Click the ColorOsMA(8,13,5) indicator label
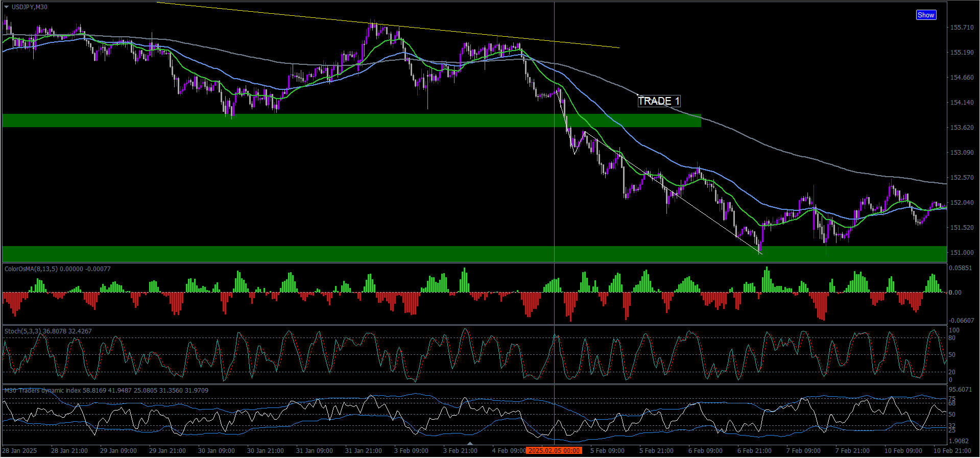Image resolution: width=980 pixels, height=458 pixels. tap(32, 269)
